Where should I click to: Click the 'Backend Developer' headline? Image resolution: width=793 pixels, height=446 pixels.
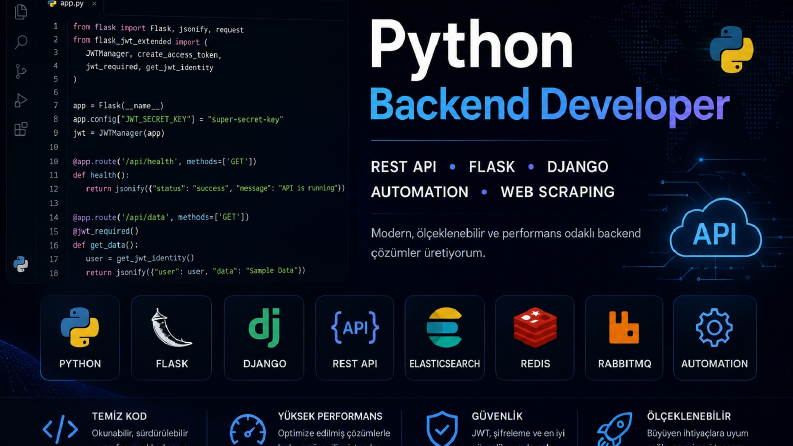point(550,105)
